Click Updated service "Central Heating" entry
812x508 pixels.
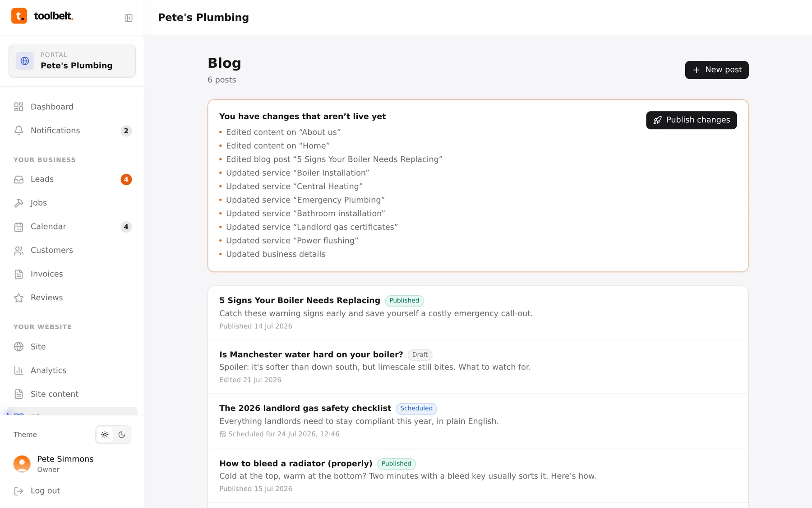point(295,186)
